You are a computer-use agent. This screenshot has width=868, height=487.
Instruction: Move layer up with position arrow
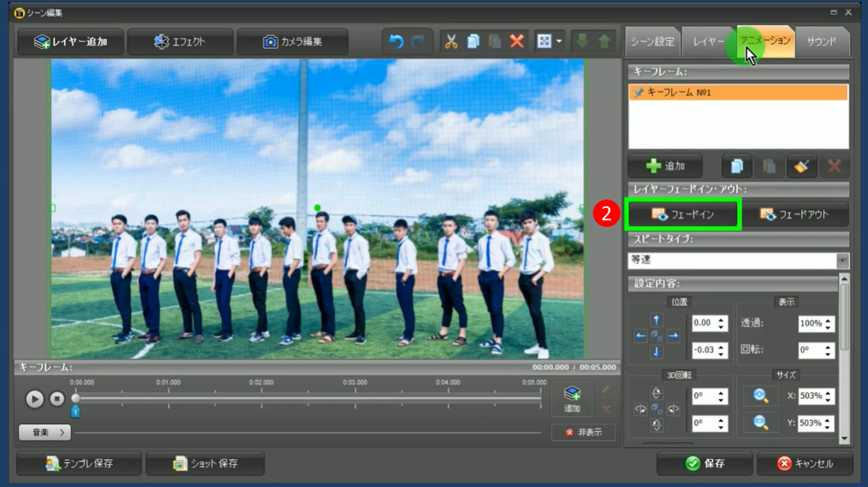tap(657, 321)
